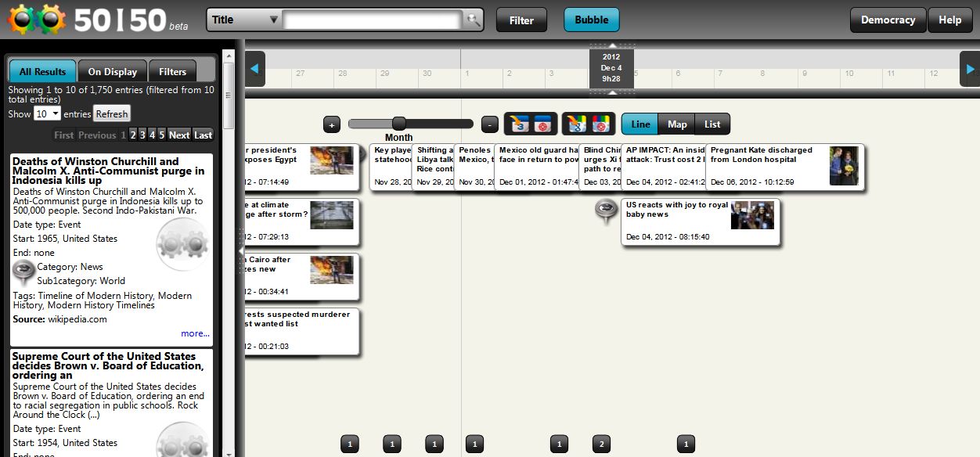
Task: Collapse the left sidebar with splitter arrow
Action: 240,250
